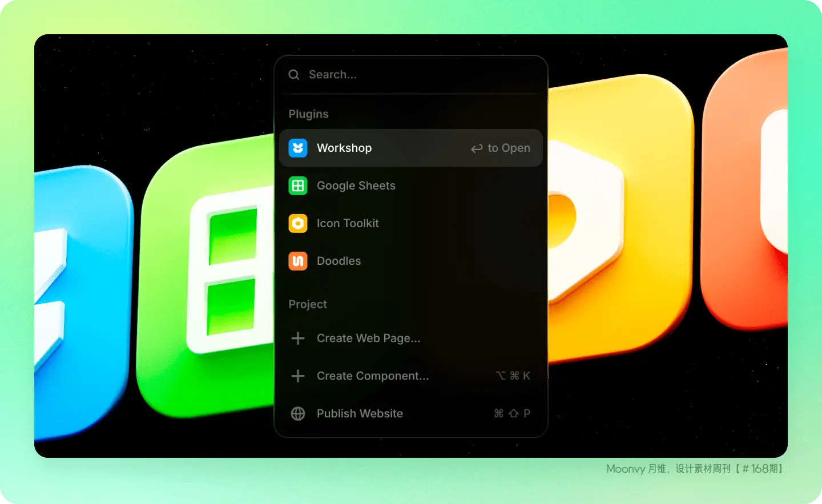Choose Icon Toolkit from the plugins list

[x=348, y=224]
